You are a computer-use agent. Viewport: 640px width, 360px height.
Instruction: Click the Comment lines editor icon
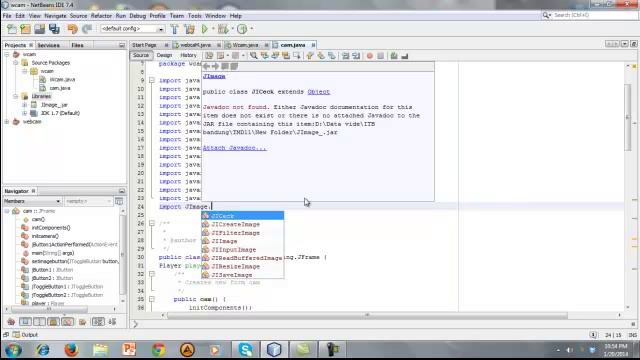pyautogui.click(x=394, y=56)
